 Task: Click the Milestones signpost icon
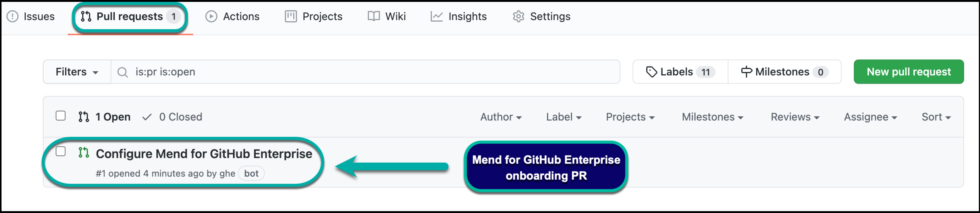pyautogui.click(x=746, y=71)
